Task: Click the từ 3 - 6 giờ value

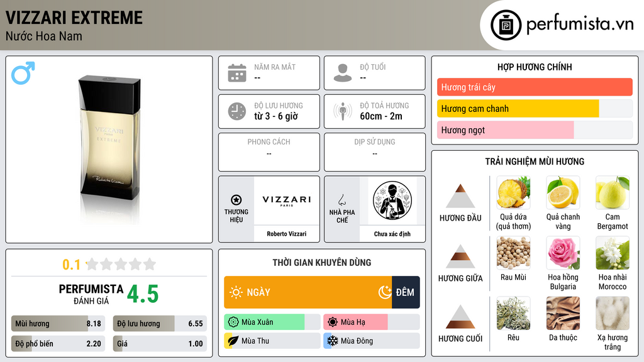Action: (x=276, y=116)
